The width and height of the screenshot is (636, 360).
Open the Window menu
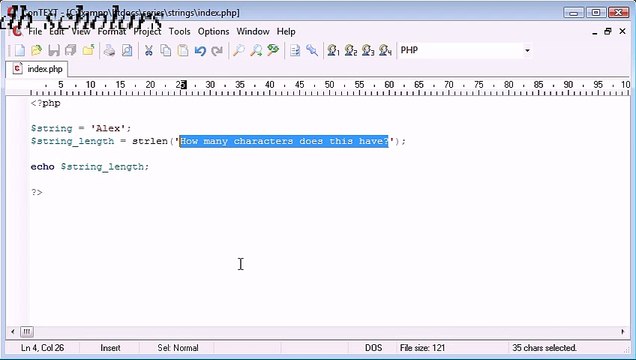click(x=253, y=32)
